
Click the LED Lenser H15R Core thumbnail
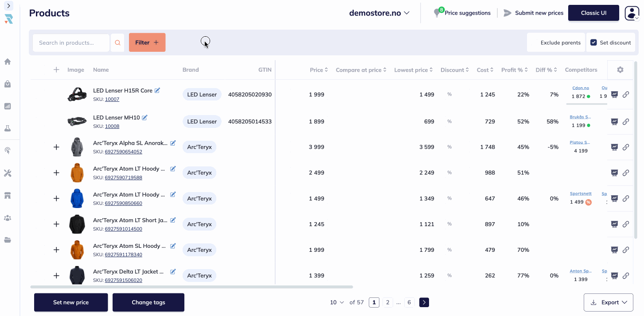(77, 94)
